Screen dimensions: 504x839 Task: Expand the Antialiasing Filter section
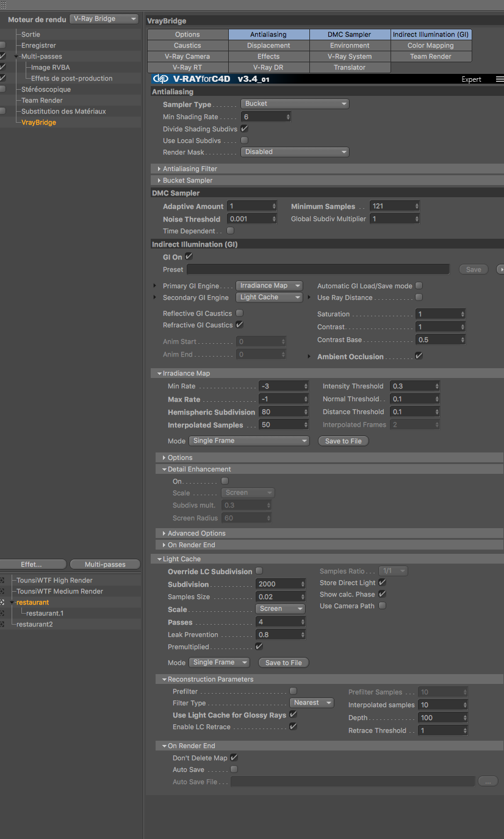(159, 169)
